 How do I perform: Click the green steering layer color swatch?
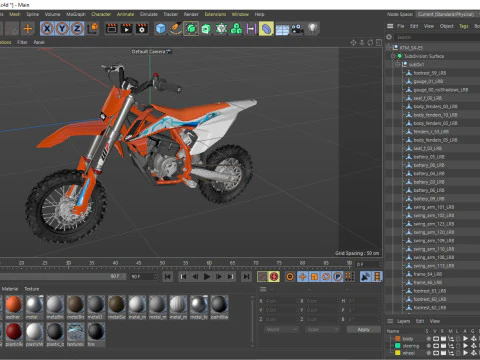pyautogui.click(x=397, y=346)
